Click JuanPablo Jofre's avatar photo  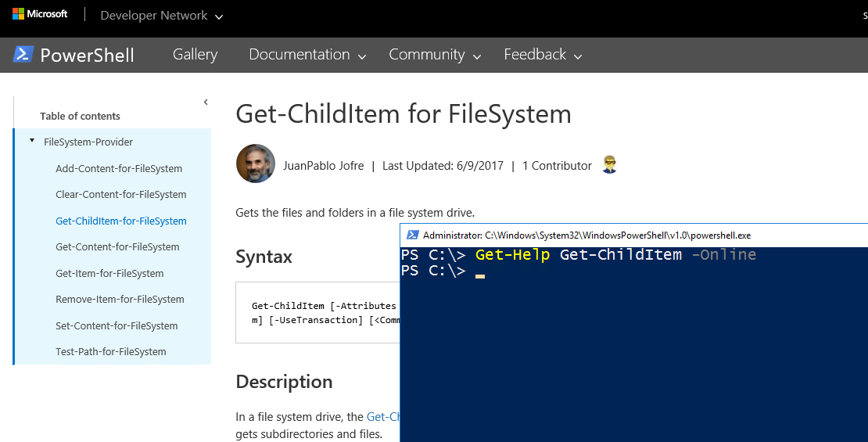coord(256,164)
